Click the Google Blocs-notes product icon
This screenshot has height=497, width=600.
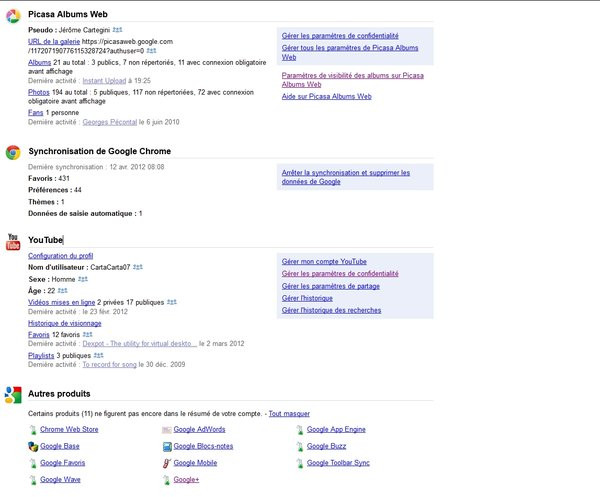click(167, 446)
